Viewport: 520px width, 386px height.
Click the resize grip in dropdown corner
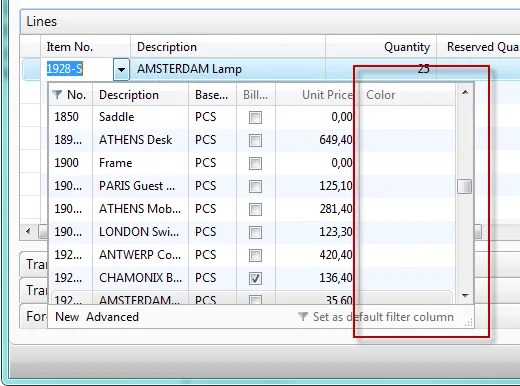pyautogui.click(x=469, y=323)
